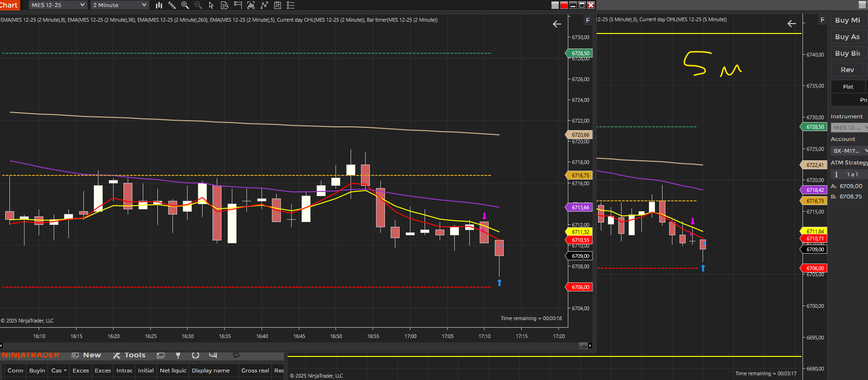
Task: Click the ask price A: 6709,00
Action: (847, 186)
